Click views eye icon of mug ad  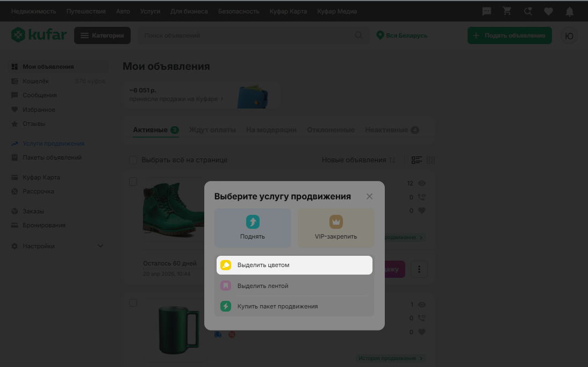click(x=422, y=305)
